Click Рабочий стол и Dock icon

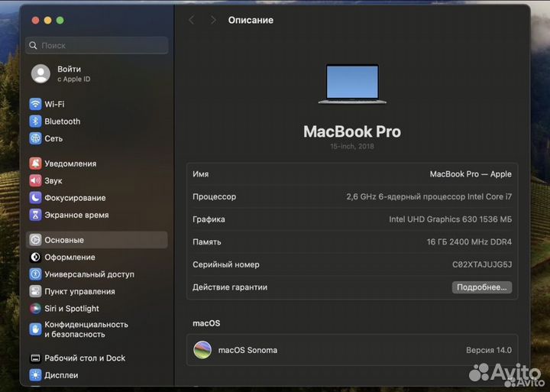tap(35, 358)
